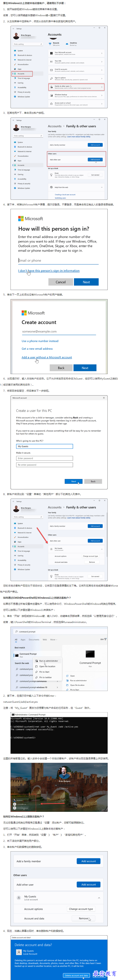
Task: Click Next in 'How will this person sign in' dialog
Action: pyautogui.click(x=86, y=282)
